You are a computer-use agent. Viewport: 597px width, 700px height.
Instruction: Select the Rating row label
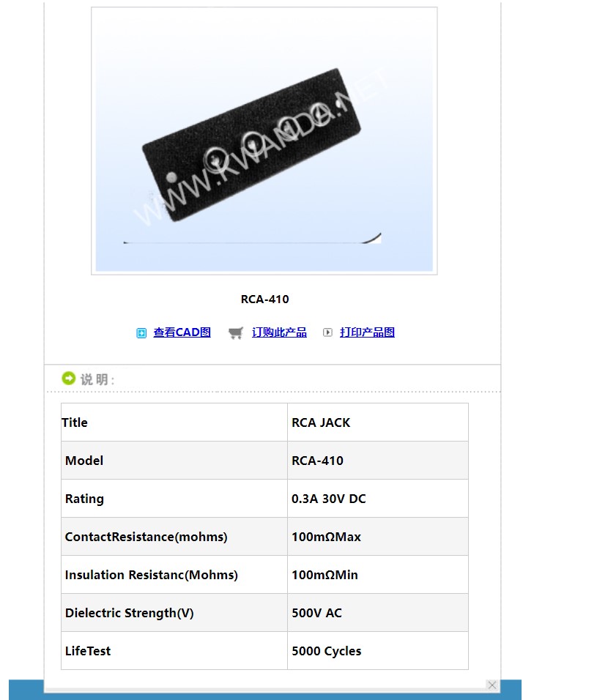point(84,499)
